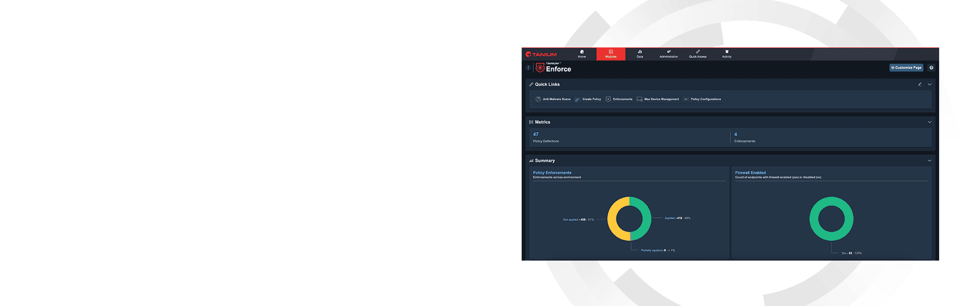Click the yellow Not applied donut segment
The height and width of the screenshot is (306, 980).
click(612, 219)
